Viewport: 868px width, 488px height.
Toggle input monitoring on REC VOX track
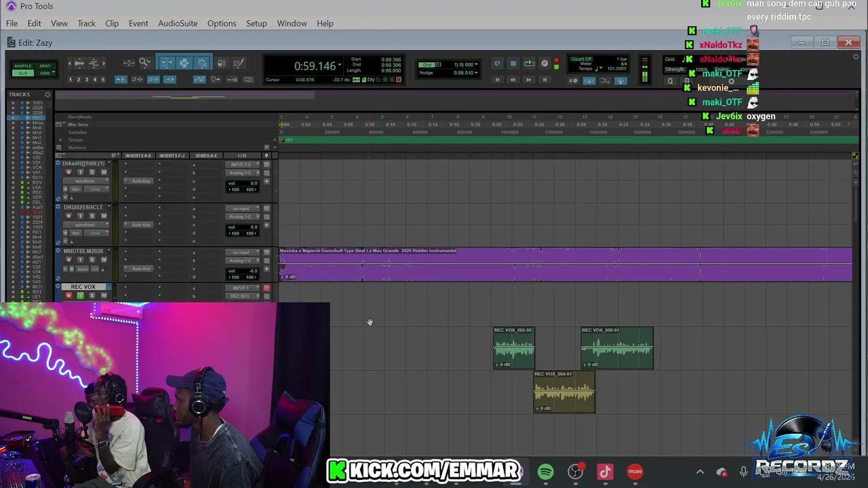pyautogui.click(x=80, y=296)
